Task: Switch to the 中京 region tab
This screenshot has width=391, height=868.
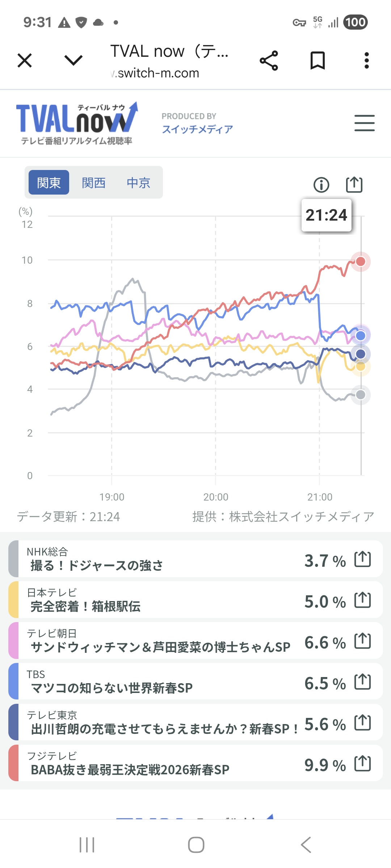Action: pyautogui.click(x=138, y=183)
